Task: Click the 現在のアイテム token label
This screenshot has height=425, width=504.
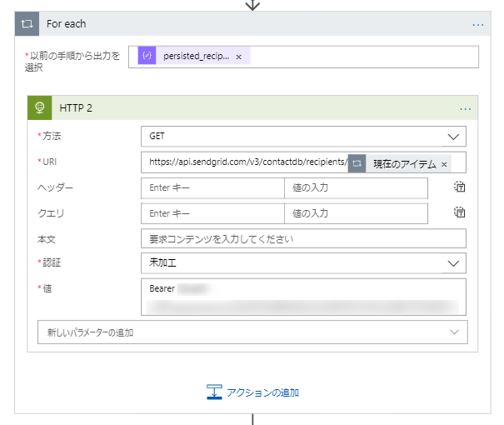Action: point(405,164)
